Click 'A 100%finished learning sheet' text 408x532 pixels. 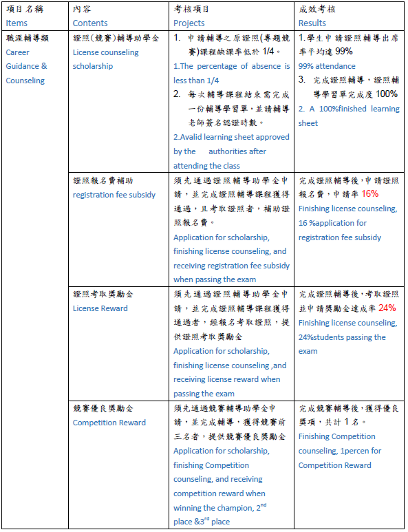(349, 116)
